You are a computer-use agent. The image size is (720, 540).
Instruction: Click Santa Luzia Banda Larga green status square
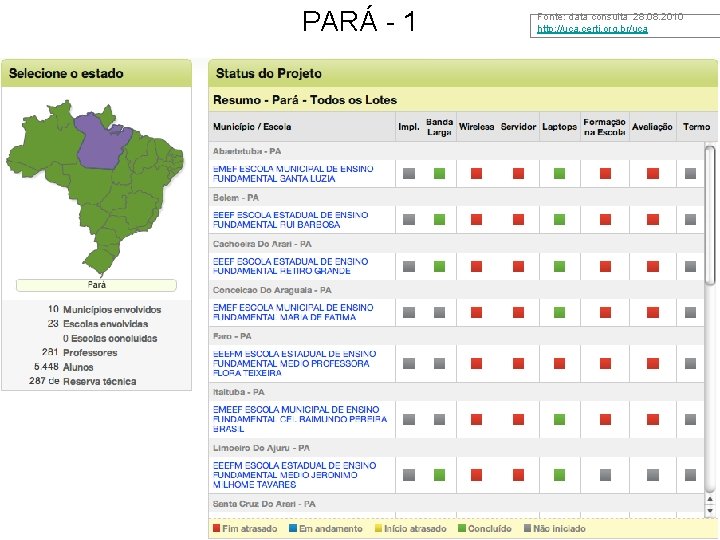tap(439, 174)
